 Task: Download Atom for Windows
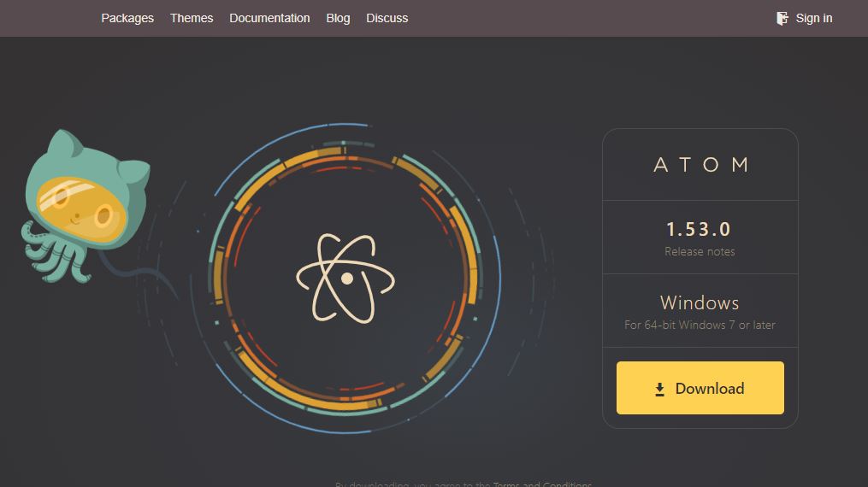[700, 388]
